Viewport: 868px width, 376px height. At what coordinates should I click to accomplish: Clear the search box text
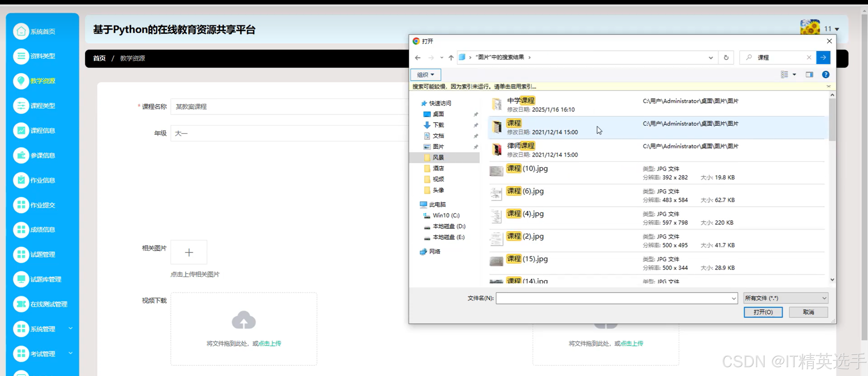[809, 58]
